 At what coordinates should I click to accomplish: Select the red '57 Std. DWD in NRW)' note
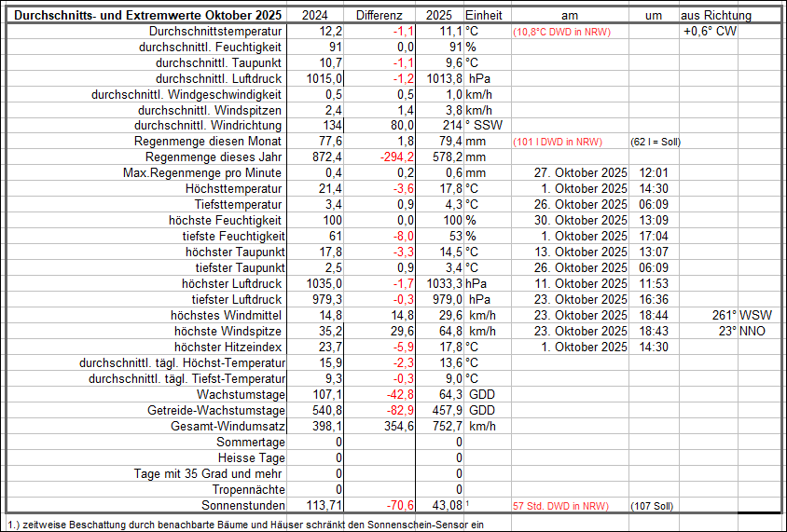[560, 506]
